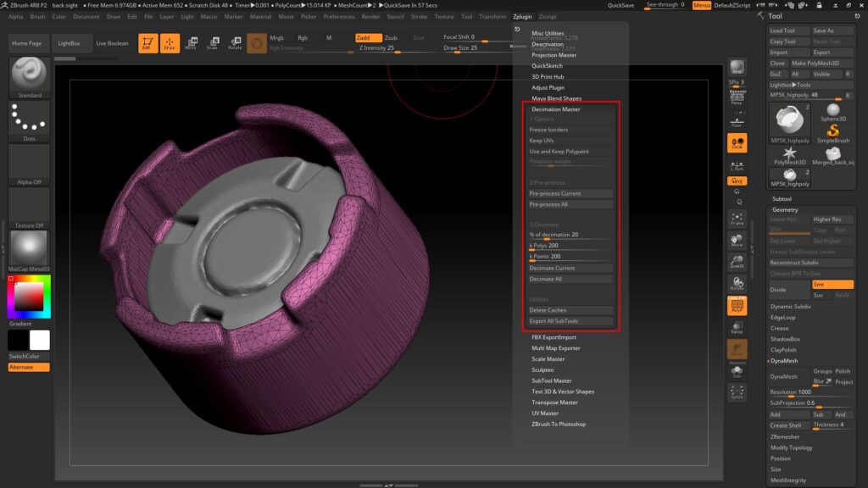Toggle Zadd mode
Screen dimensions: 868x488
368,37
